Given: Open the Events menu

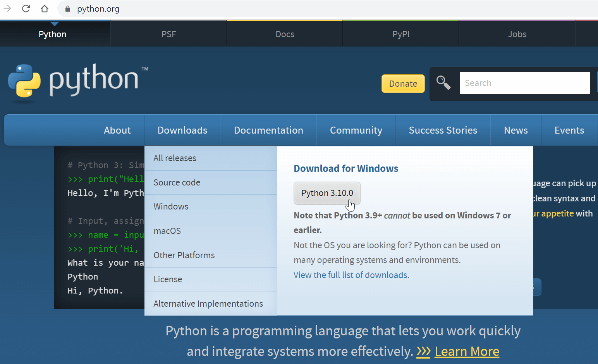Looking at the screenshot, I should (x=569, y=130).
